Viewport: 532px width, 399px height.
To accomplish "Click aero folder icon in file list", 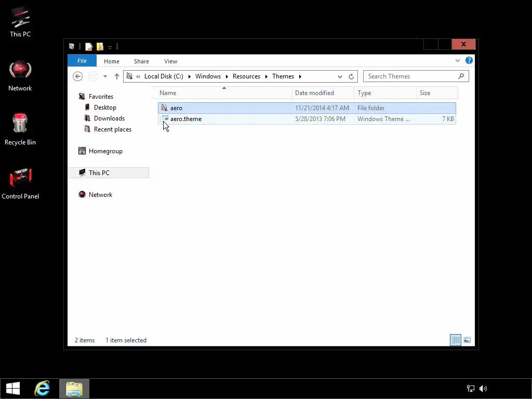I will click(165, 108).
